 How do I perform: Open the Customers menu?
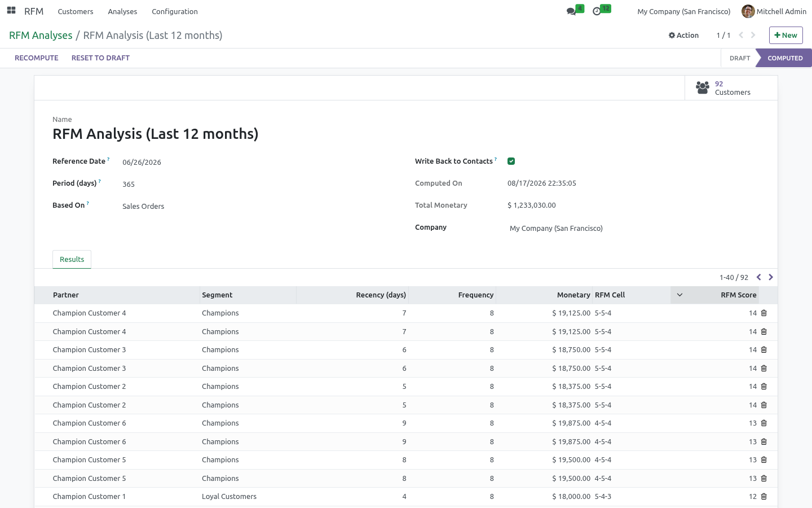click(x=76, y=11)
